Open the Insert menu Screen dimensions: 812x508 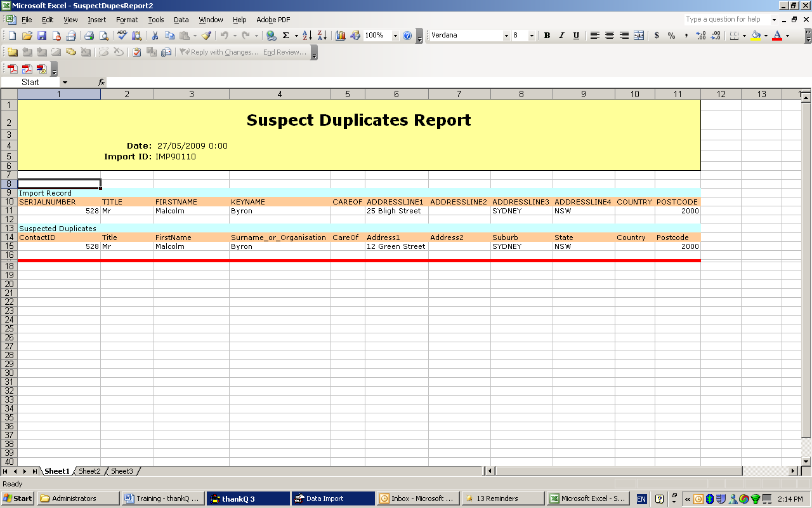tap(97, 20)
